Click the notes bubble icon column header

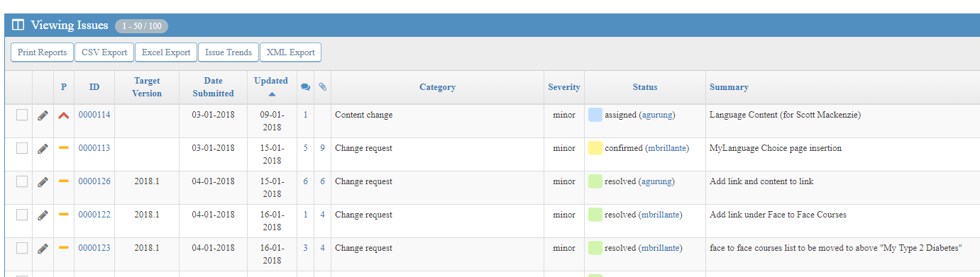click(305, 87)
